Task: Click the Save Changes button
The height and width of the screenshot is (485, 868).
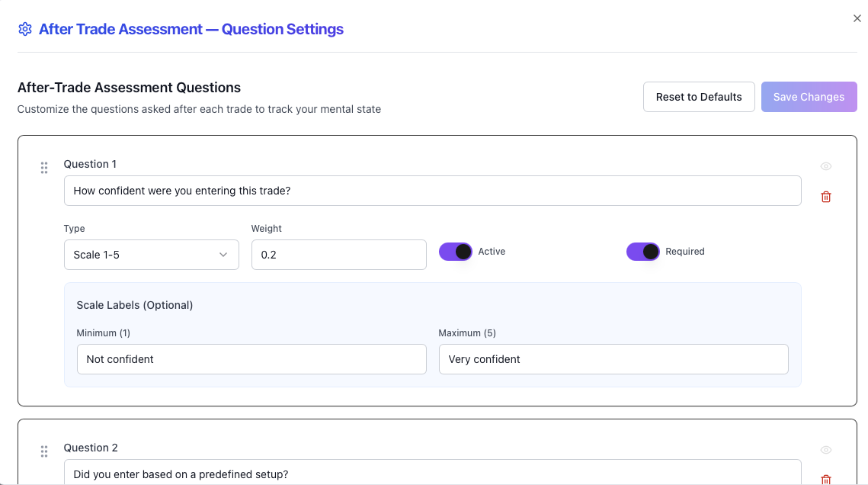Action: 809,97
